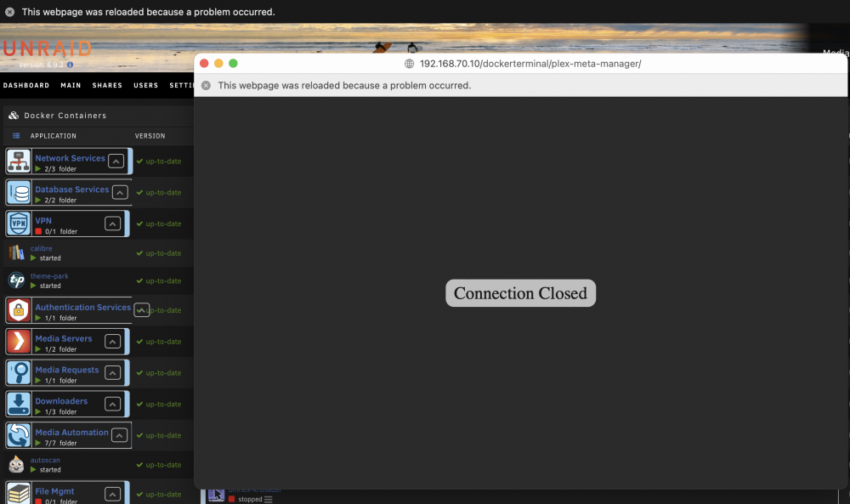Click the Connection Closed message
Viewport: 850px width, 504px height.
coord(520,293)
